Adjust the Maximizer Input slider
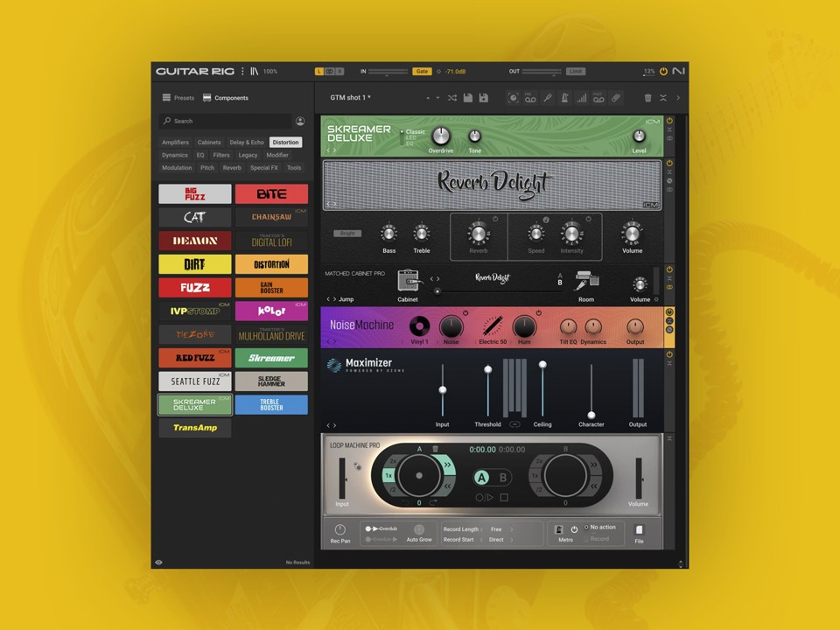840x630 pixels. [443, 390]
